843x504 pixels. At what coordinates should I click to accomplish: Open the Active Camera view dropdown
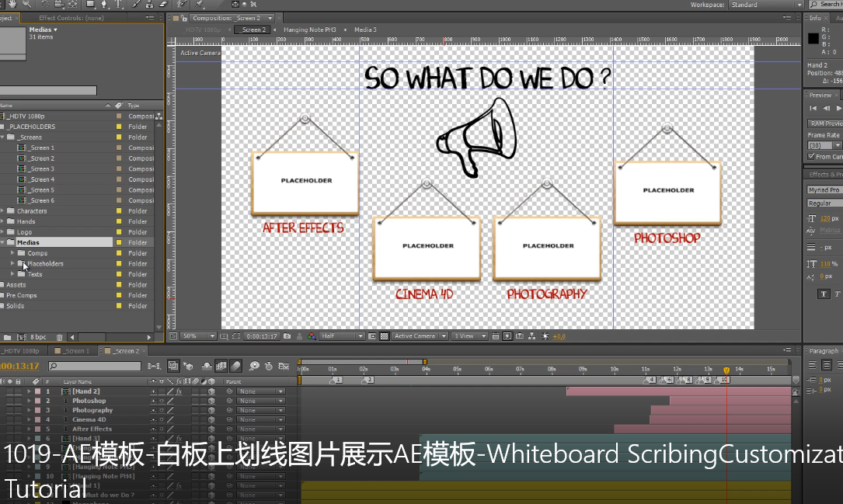coord(420,336)
